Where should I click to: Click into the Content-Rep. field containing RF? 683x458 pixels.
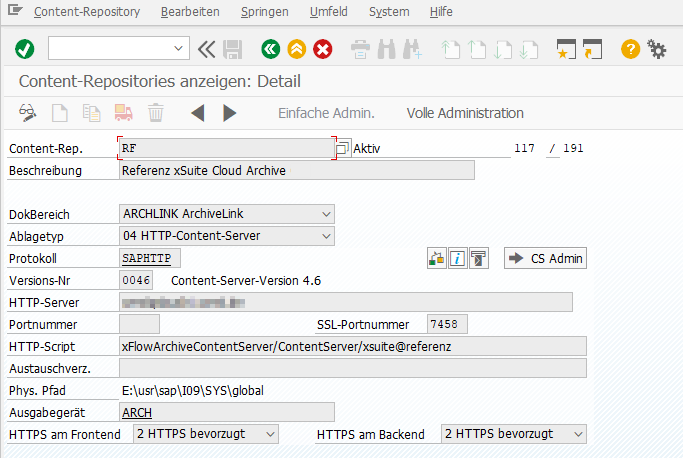coord(225,148)
